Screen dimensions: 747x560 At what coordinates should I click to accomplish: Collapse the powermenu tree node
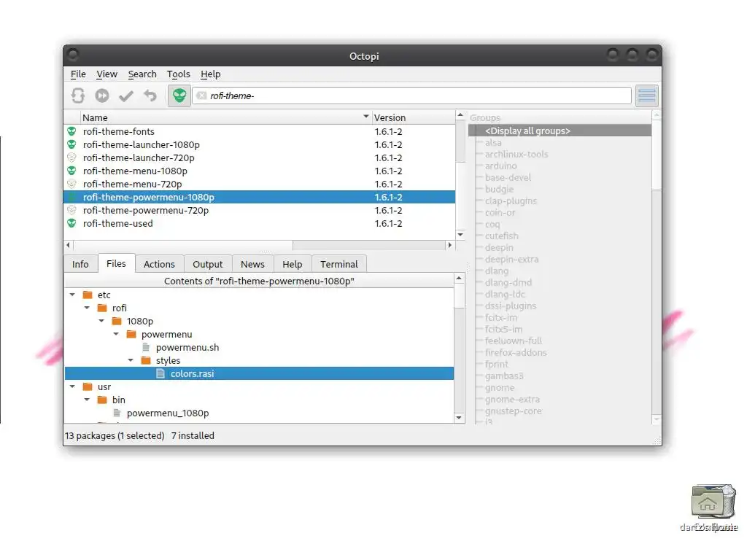tap(116, 334)
